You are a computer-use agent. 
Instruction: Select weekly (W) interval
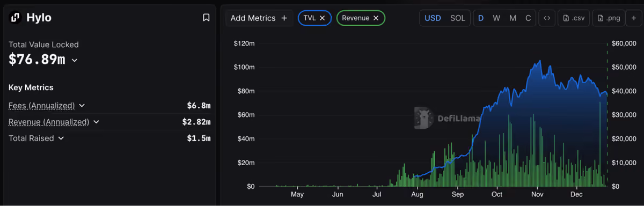pos(496,18)
